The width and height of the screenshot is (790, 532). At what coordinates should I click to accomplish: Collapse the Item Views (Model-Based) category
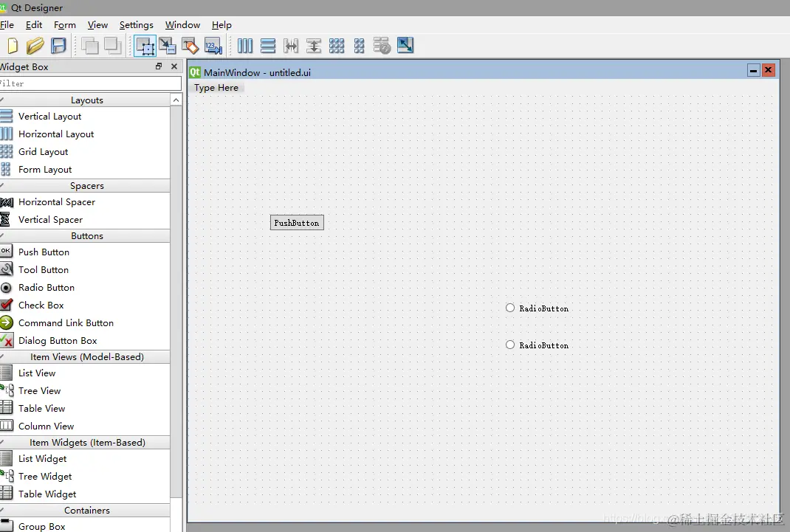click(85, 357)
